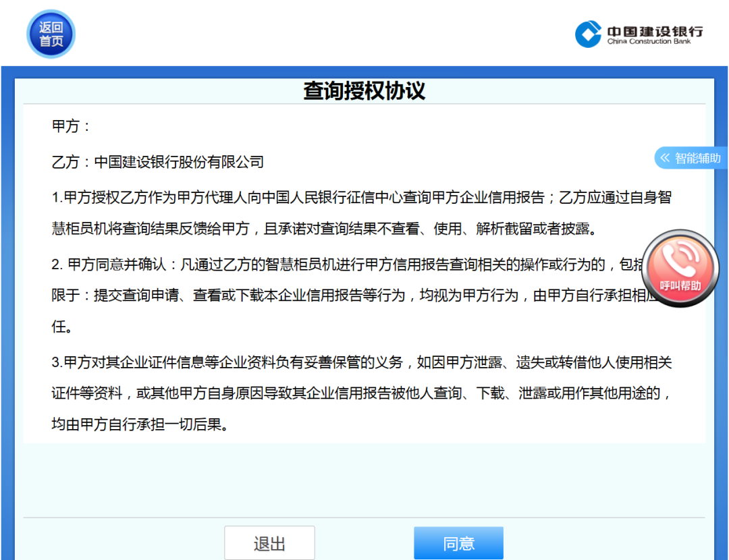Click the « chevron on the Smart Assist tab
The height and width of the screenshot is (560, 729).
pyautogui.click(x=666, y=158)
